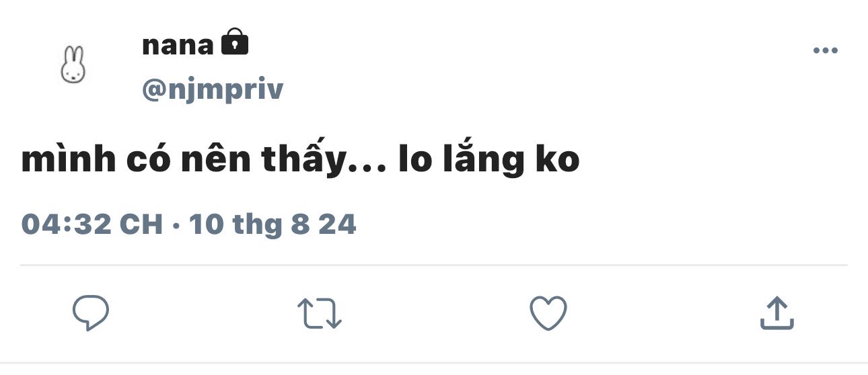Reply to nana's tweet

point(91,313)
